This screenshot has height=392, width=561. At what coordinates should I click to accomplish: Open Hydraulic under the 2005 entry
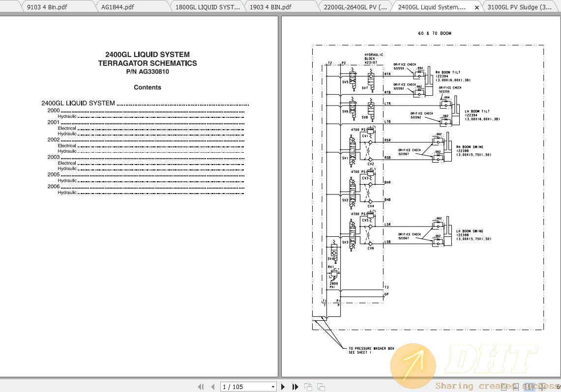(x=150, y=180)
